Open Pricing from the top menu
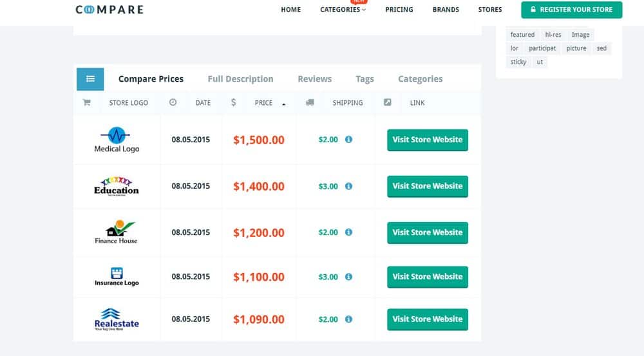Screen dimensions: 644x356 tap(399, 10)
